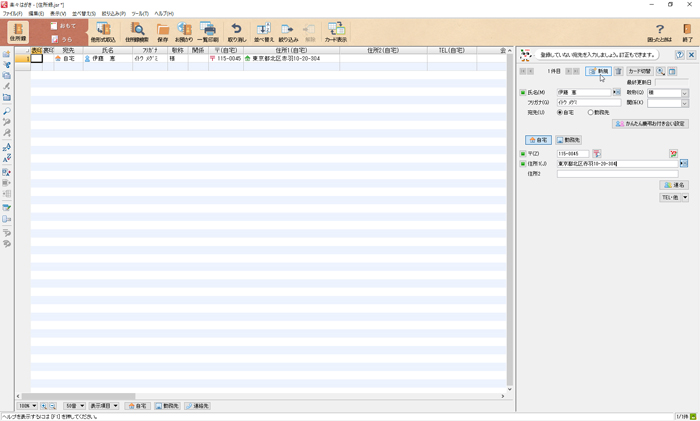
Task: Open the 100% zoom dropdown
Action: pyautogui.click(x=29, y=406)
